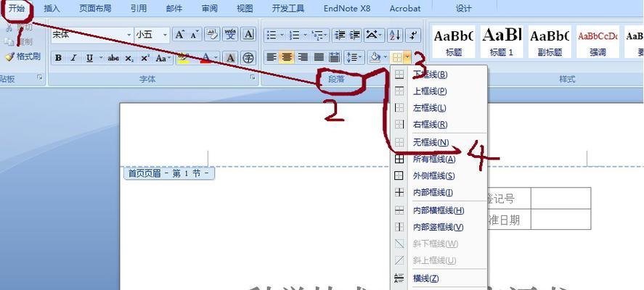Click the Enclosed Character (字) icon
Screen dimensions: 644x290
[x=248, y=58]
